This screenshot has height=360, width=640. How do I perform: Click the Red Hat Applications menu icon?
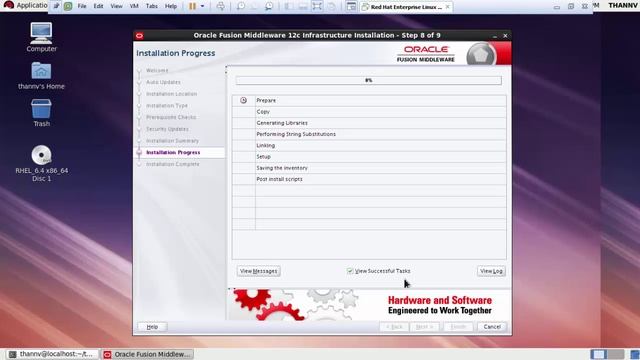click(9, 5)
